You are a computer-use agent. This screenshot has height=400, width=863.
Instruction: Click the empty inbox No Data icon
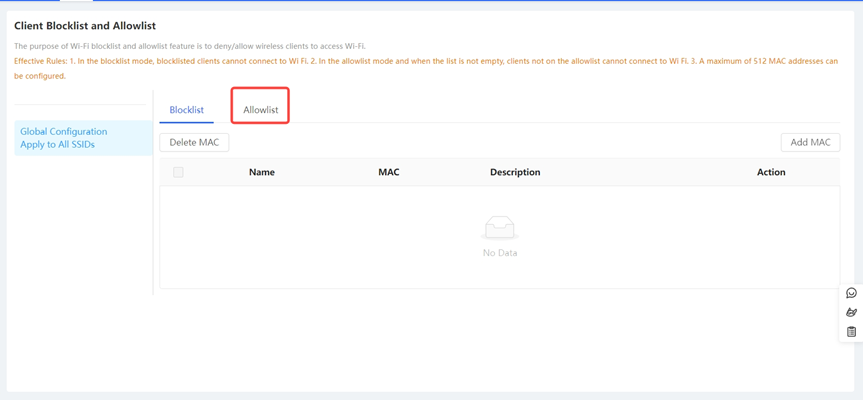pos(499,229)
